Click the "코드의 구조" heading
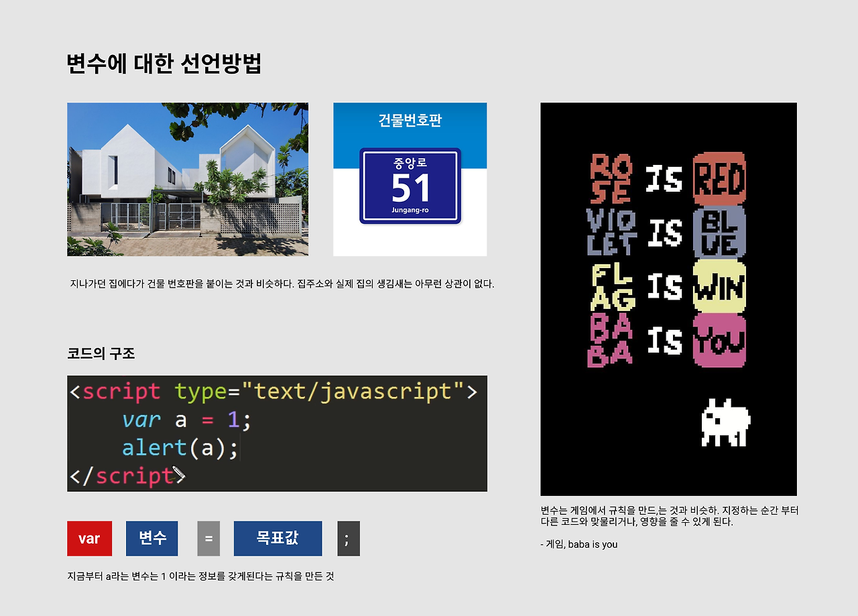This screenshot has width=858, height=616. pyautogui.click(x=101, y=353)
